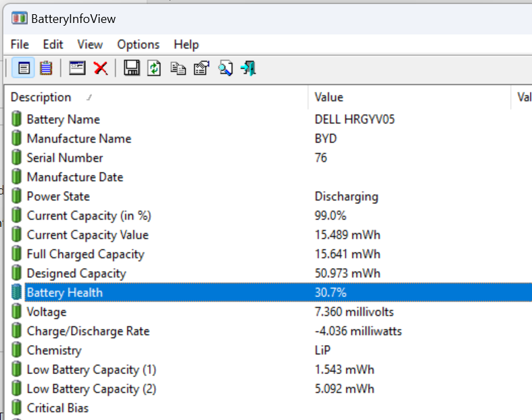Viewport: 532px width, 420px height.
Task: Click the Battery Log view toolbar icon
Action: pos(46,68)
